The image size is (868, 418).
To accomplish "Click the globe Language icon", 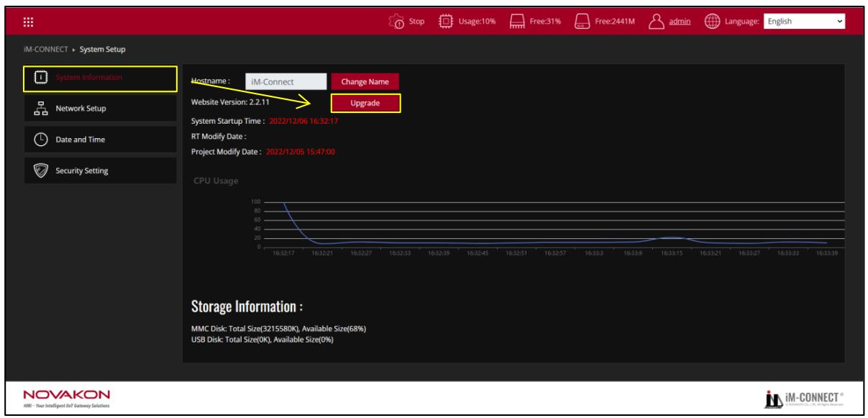I will pyautogui.click(x=711, y=22).
